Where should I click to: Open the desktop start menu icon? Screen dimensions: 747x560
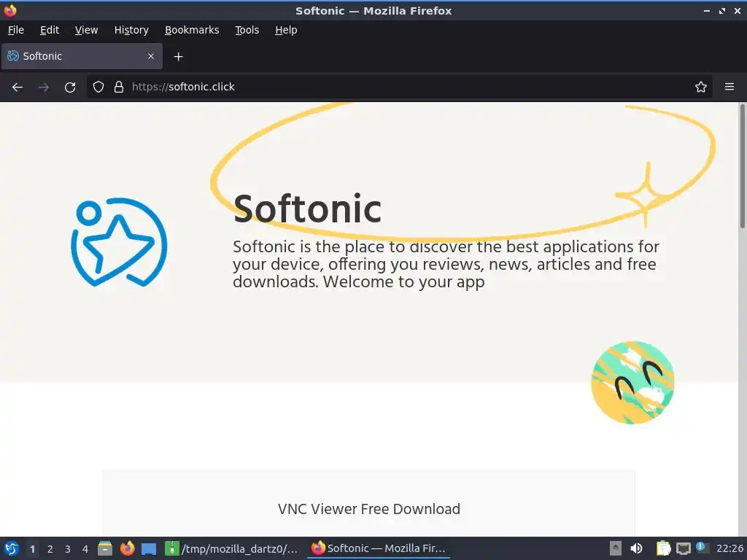(x=12, y=548)
